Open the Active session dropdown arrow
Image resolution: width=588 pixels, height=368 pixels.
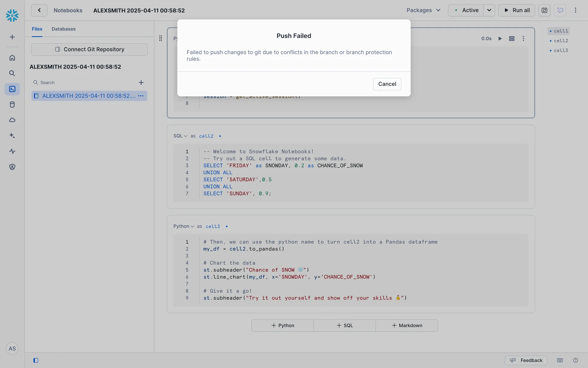(x=489, y=10)
